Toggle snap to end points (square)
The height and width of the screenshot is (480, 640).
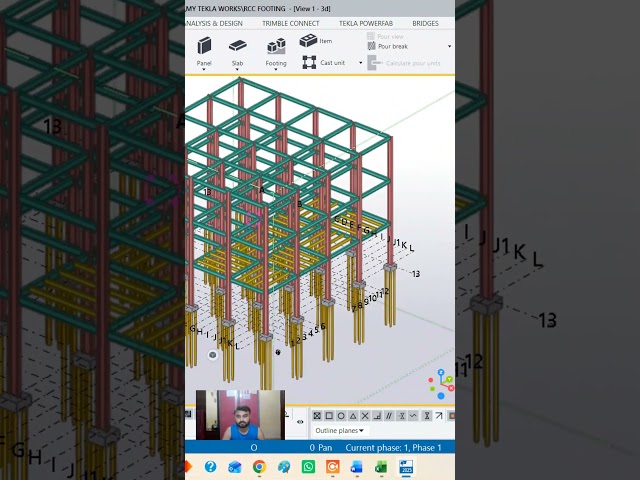pyautogui.click(x=329, y=416)
